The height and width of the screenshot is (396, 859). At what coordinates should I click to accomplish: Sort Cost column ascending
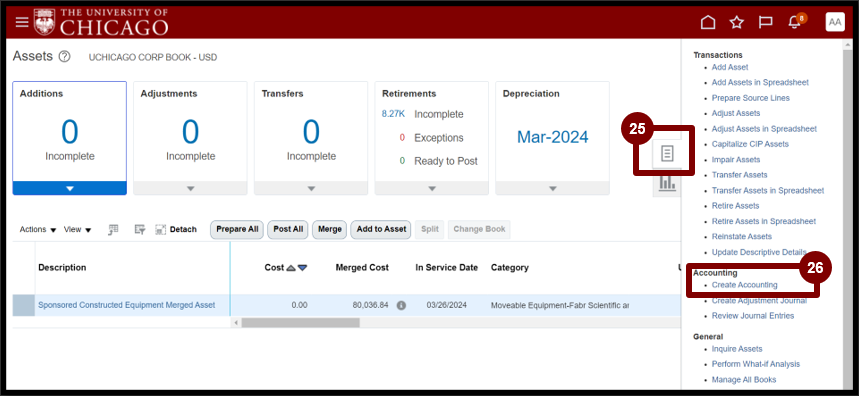(x=291, y=268)
